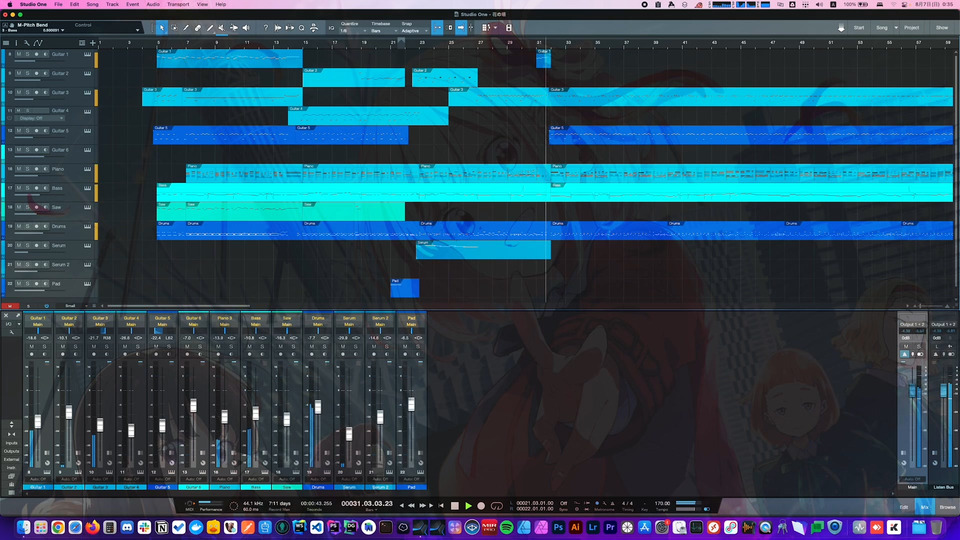Select the Mute tool
Viewport: 960px width, 540px height.
[222, 28]
